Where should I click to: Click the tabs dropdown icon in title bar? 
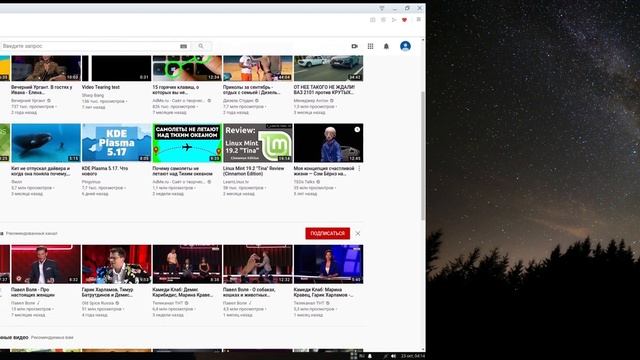(382, 8)
